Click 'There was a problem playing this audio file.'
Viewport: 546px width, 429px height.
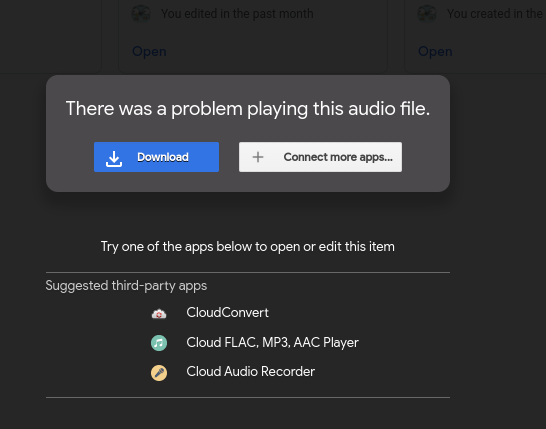pos(248,109)
